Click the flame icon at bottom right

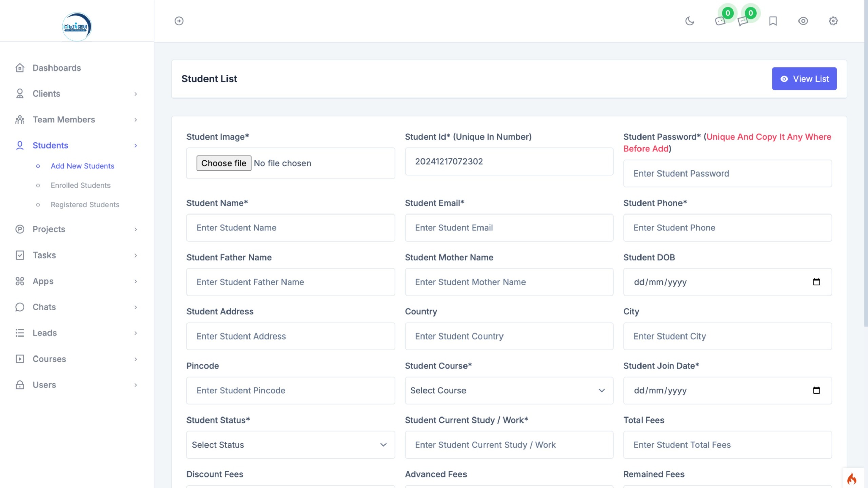tap(852, 479)
